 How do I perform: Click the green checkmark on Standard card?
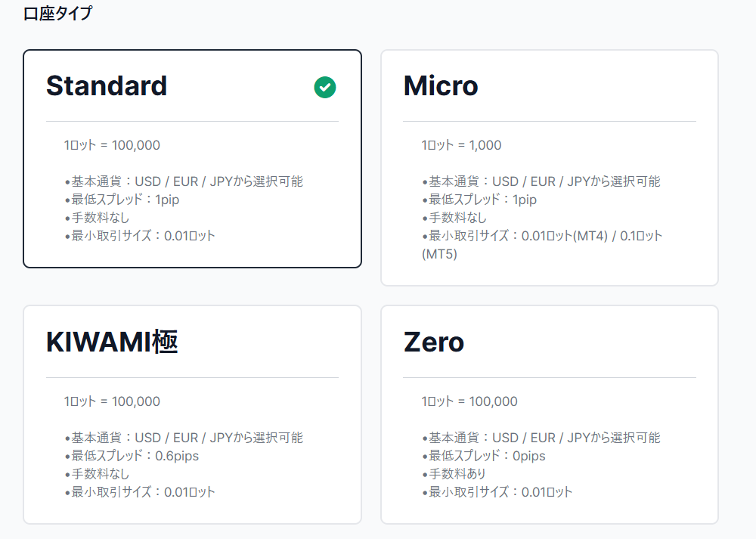(x=325, y=87)
